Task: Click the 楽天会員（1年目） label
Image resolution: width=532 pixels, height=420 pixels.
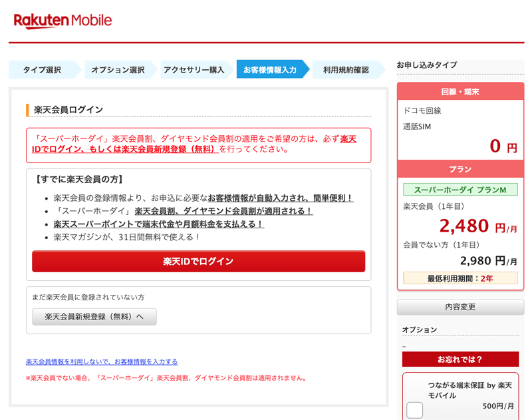Action: [x=434, y=206]
